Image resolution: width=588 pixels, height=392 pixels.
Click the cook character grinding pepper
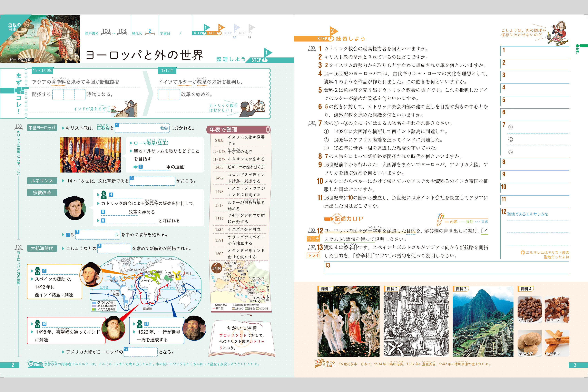[558, 33]
